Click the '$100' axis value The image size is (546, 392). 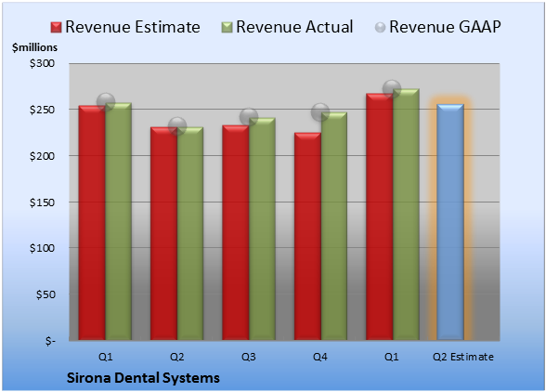(x=42, y=248)
